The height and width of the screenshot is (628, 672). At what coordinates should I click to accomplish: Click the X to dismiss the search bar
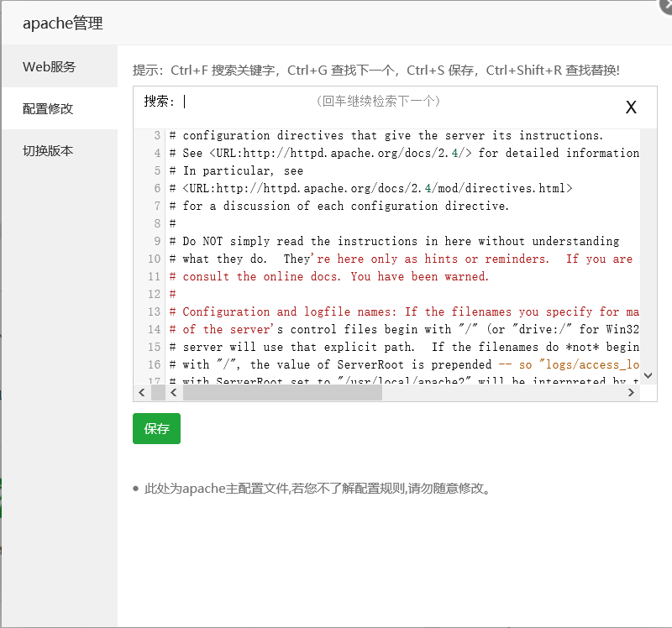(632, 107)
